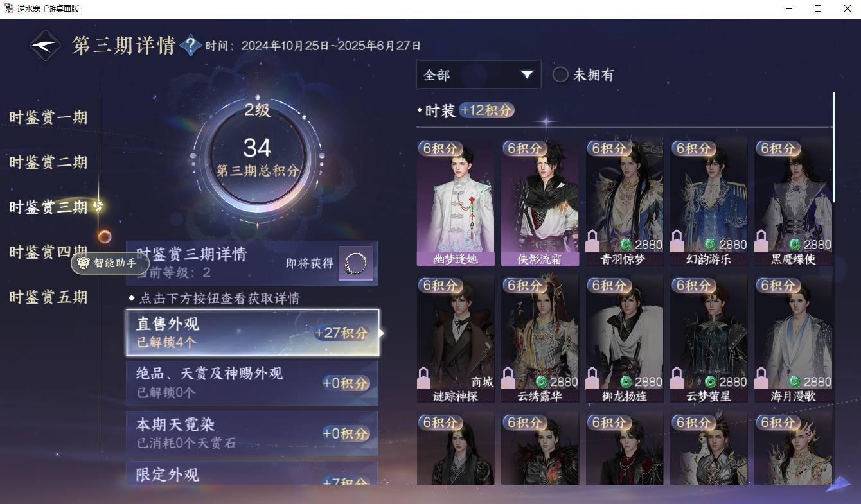Open the question mark help icon
861x504 pixels.
191,46
